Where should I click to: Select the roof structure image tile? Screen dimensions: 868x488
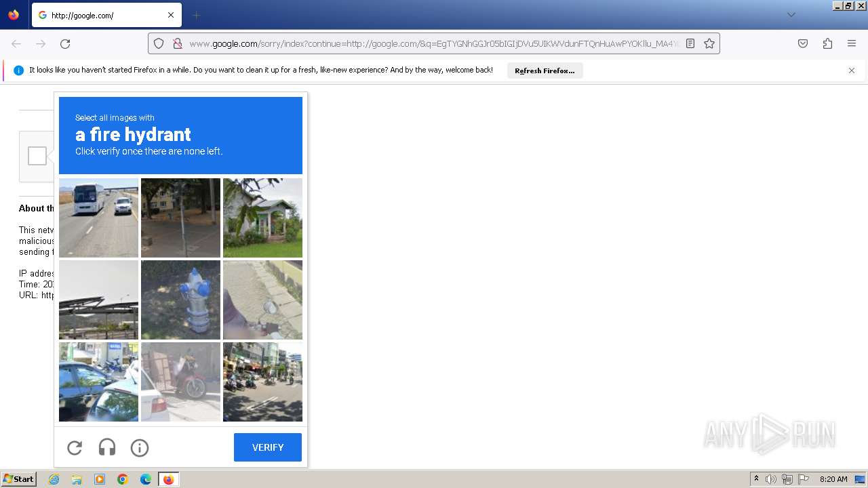click(98, 300)
